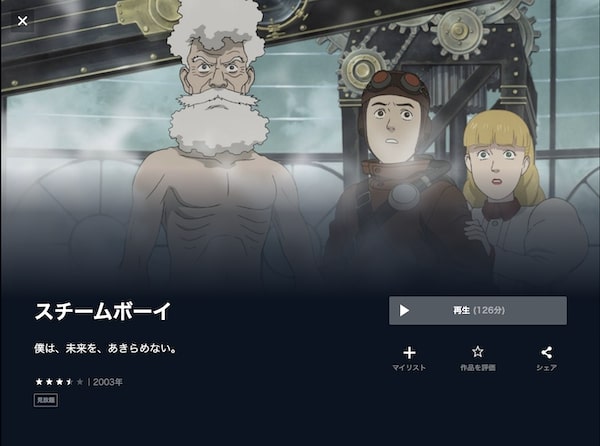This screenshot has width=600, height=446.
Task: Play the movie with the 再生 button
Action: [478, 310]
